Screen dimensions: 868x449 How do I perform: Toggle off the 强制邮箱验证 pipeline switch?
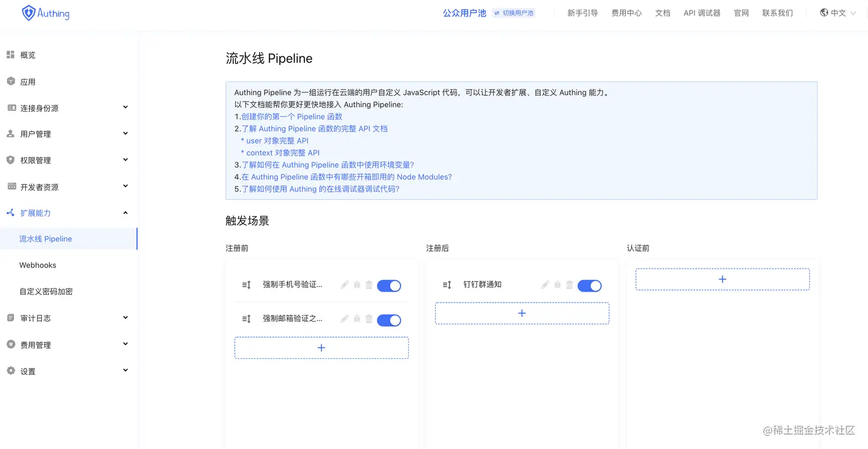(389, 320)
